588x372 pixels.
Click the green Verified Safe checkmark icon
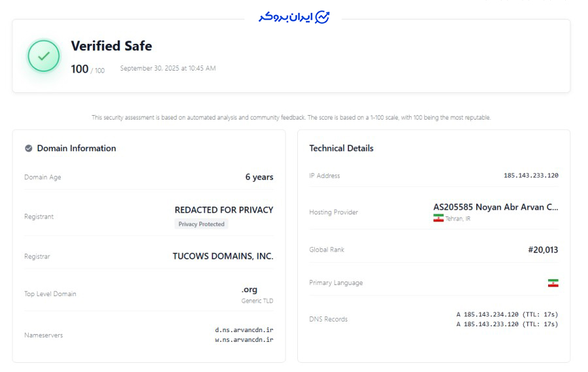pos(44,56)
